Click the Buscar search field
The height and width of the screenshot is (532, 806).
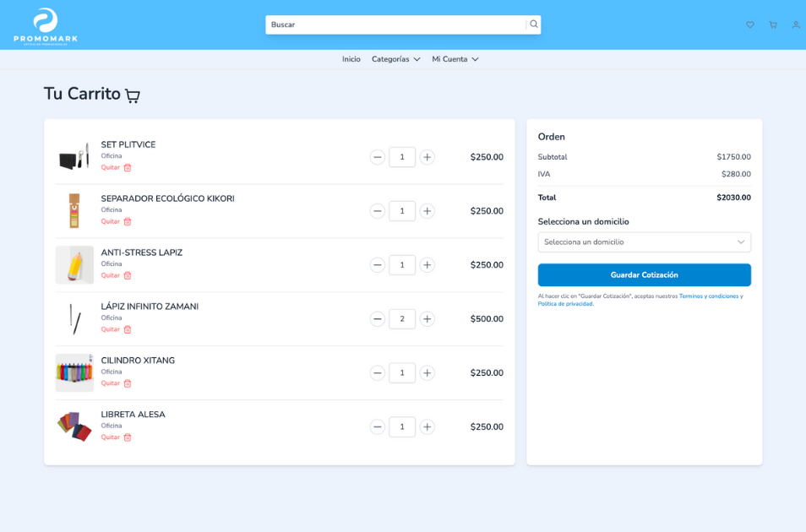pos(395,24)
